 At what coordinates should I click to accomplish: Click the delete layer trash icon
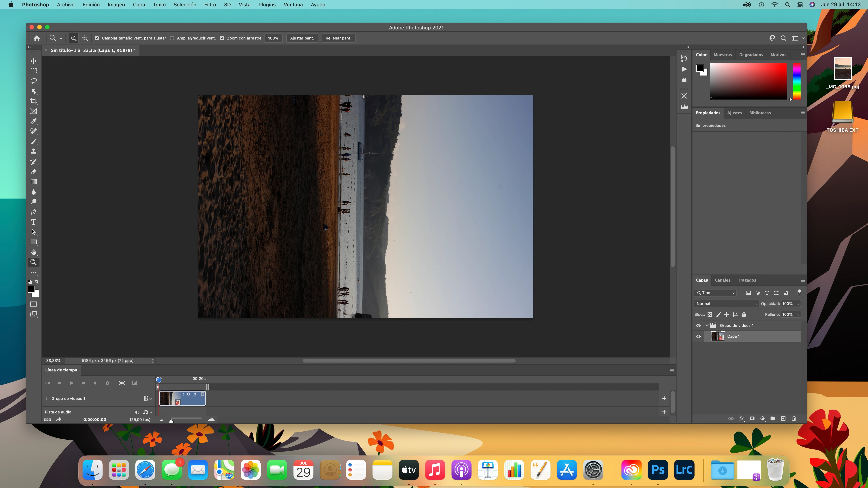(x=794, y=419)
